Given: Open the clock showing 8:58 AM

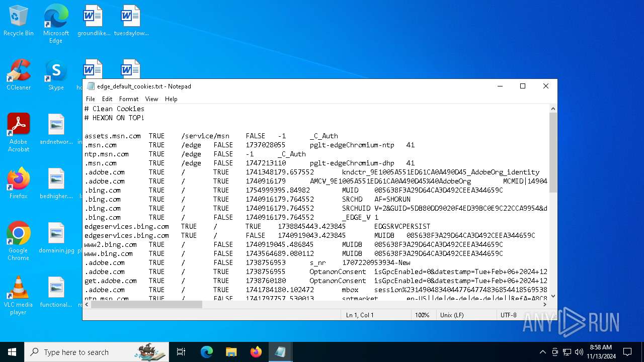Looking at the screenshot, I should 600,351.
